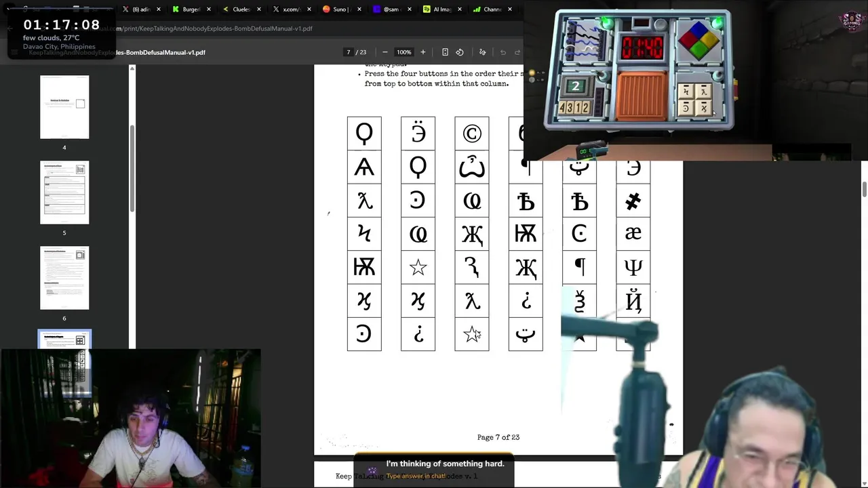Select page 5 thumbnail in sidebar
The height and width of the screenshot is (488, 868).
click(64, 192)
